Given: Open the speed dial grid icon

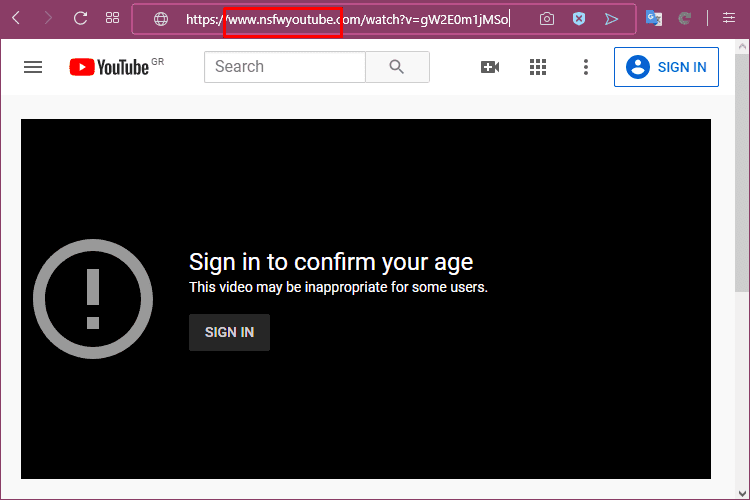Looking at the screenshot, I should point(112,18).
